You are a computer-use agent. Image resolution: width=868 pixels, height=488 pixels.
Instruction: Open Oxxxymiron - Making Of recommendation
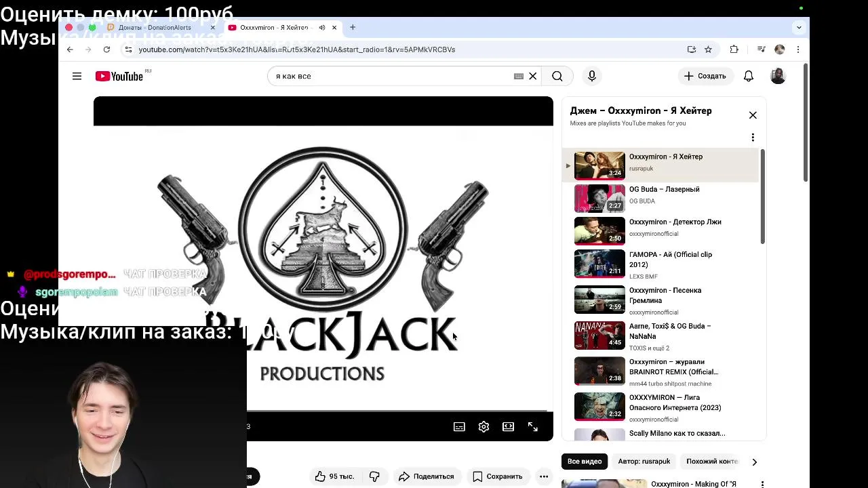[x=693, y=484]
